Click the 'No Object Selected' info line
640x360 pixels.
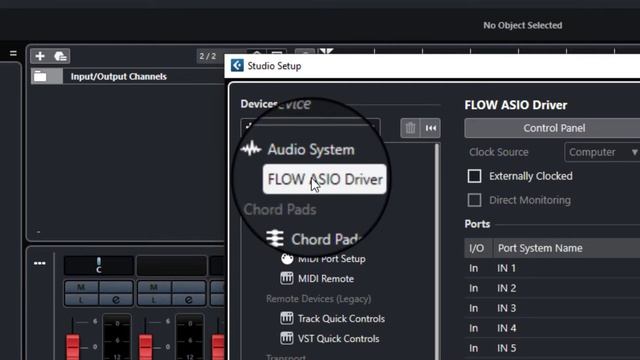pos(522,25)
